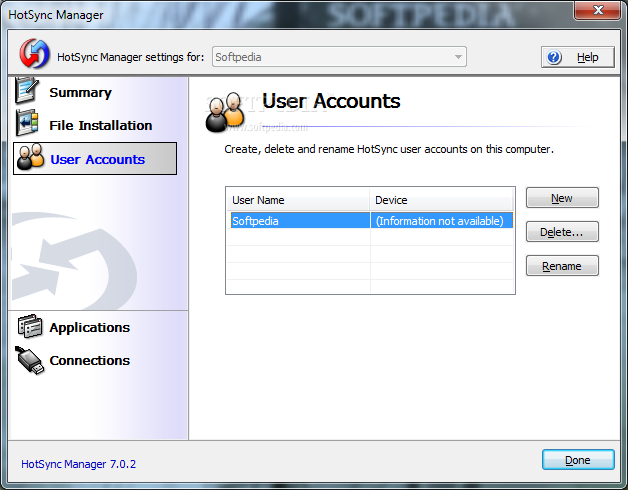628x490 pixels.
Task: Close the HotSync Manager window
Action: click(x=598, y=10)
